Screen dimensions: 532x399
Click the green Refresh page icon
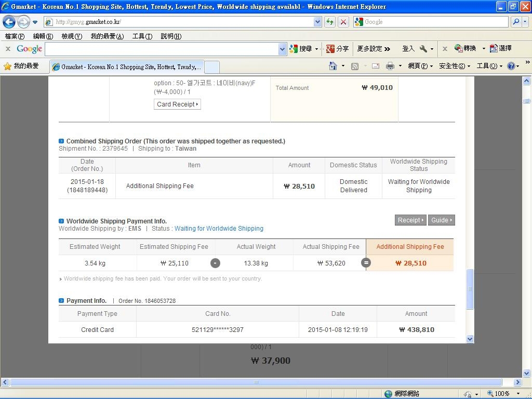330,22
